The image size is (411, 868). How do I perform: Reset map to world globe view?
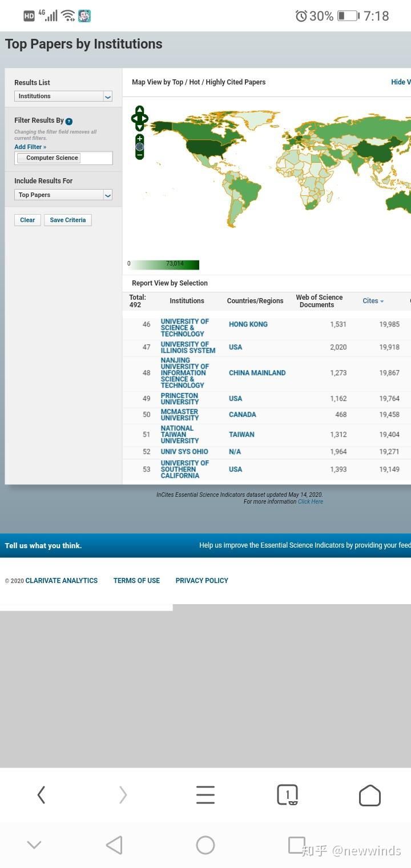click(x=140, y=147)
